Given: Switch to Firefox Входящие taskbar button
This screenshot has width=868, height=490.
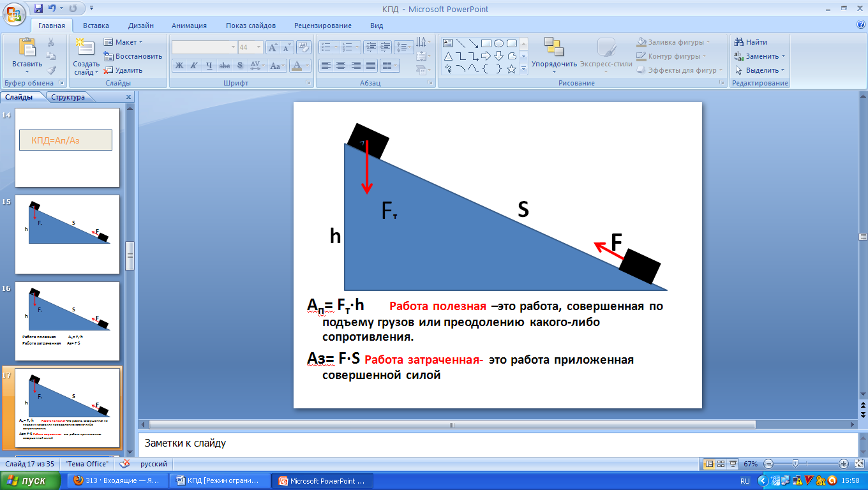Looking at the screenshot, I should pos(118,480).
